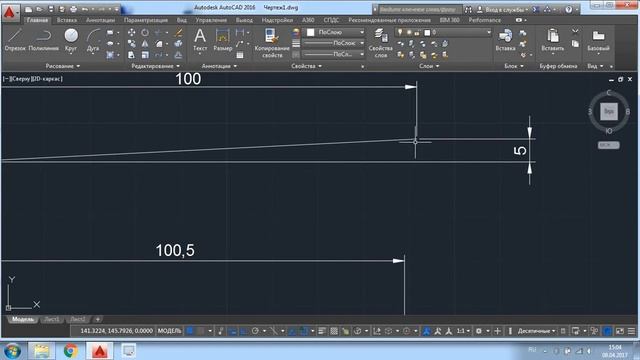Select the Круг (Circle) tool
This screenshot has width=640, height=360.
point(71,40)
